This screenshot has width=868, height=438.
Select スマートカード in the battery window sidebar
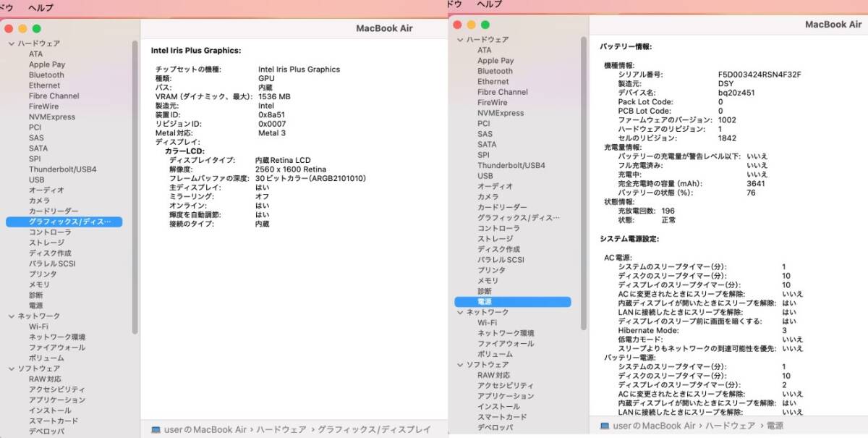point(502,418)
